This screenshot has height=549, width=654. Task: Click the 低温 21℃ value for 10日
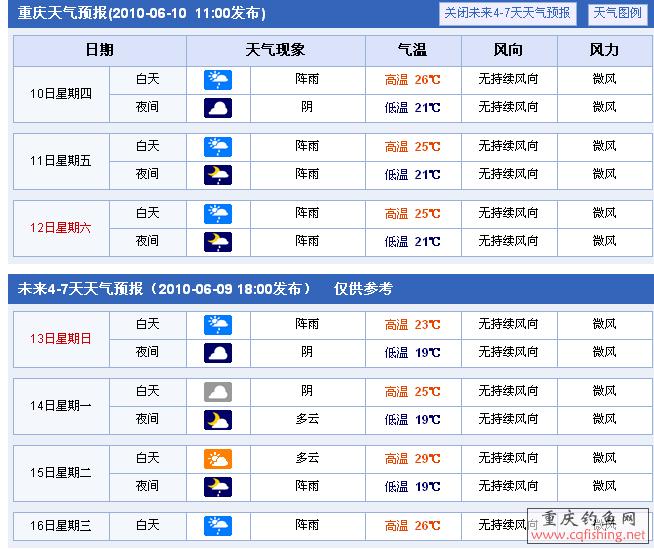pos(413,108)
